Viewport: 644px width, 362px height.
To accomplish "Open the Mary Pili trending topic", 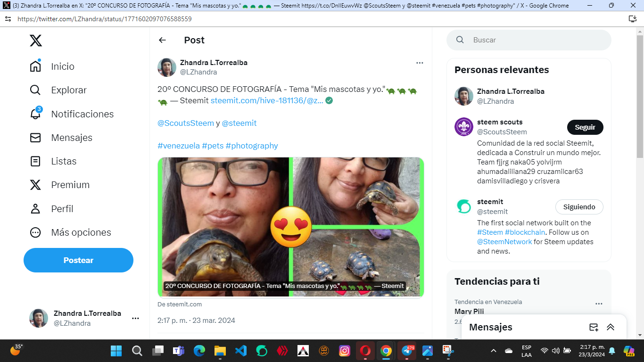I will click(469, 312).
